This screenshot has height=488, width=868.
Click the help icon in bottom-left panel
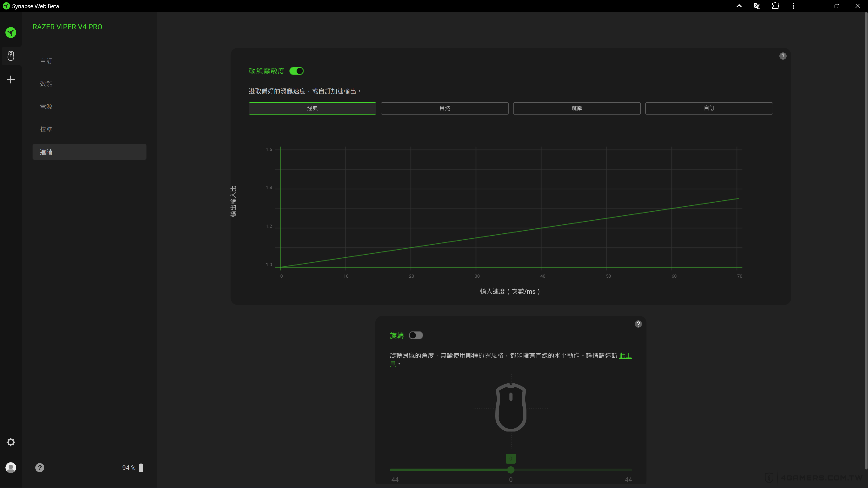click(40, 467)
